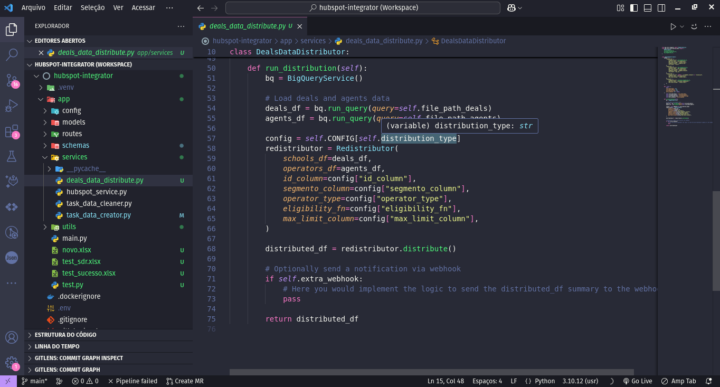Click Create MR in the status bar
The height and width of the screenshot is (387, 720).
tap(185, 381)
